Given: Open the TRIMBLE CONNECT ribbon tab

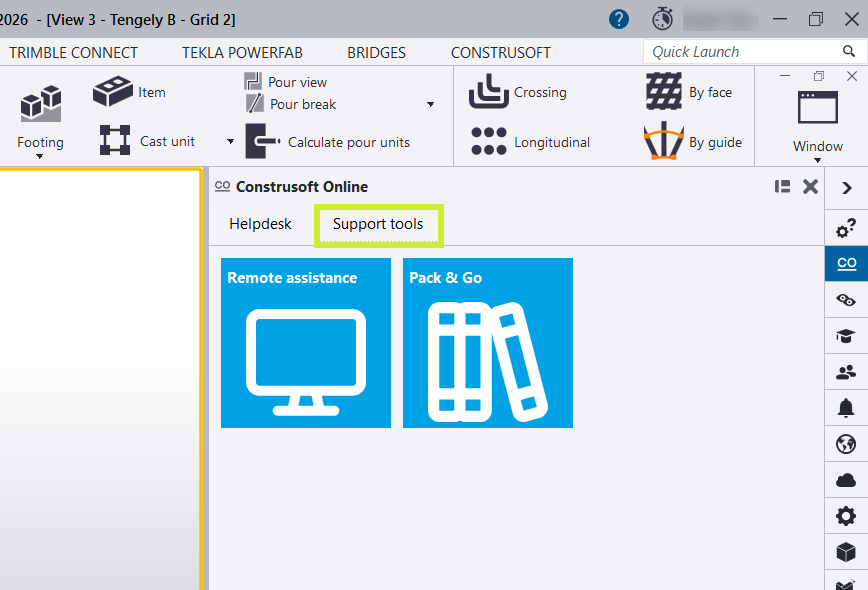Looking at the screenshot, I should point(74,53).
